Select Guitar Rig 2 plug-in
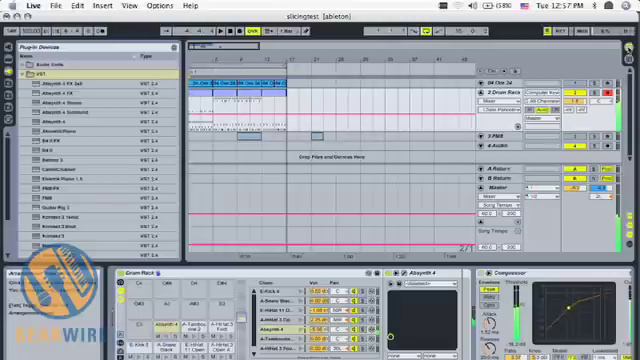Viewport: 640px width, 360px height. coord(98,207)
